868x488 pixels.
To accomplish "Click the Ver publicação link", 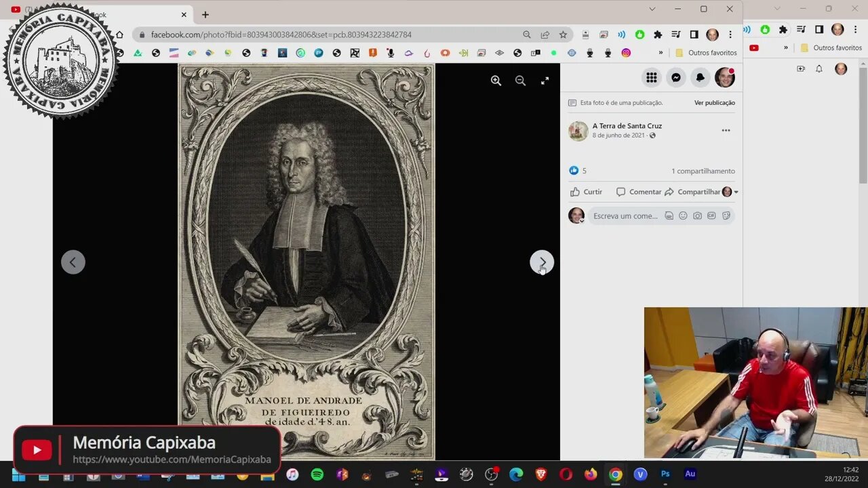I will [715, 103].
